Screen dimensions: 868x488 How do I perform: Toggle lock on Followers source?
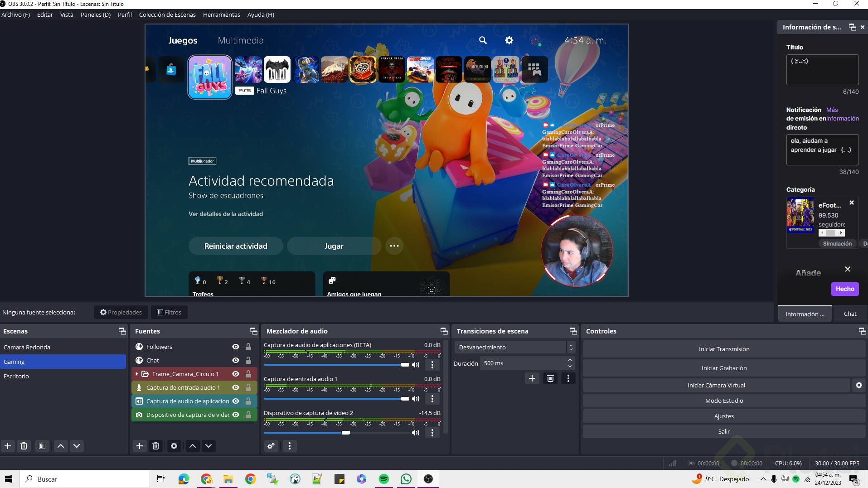point(248,347)
